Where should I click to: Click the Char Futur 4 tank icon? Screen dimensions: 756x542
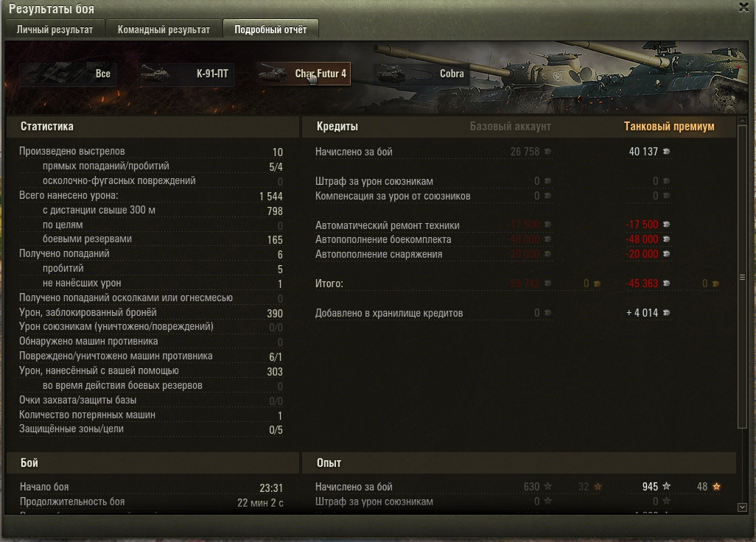[x=273, y=74]
